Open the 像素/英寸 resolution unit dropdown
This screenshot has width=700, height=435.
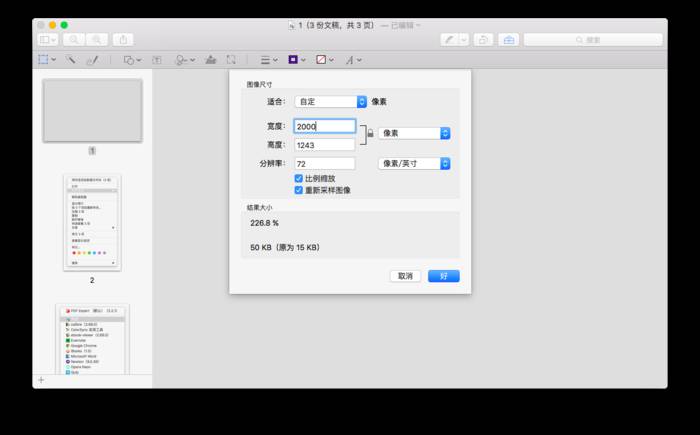414,163
